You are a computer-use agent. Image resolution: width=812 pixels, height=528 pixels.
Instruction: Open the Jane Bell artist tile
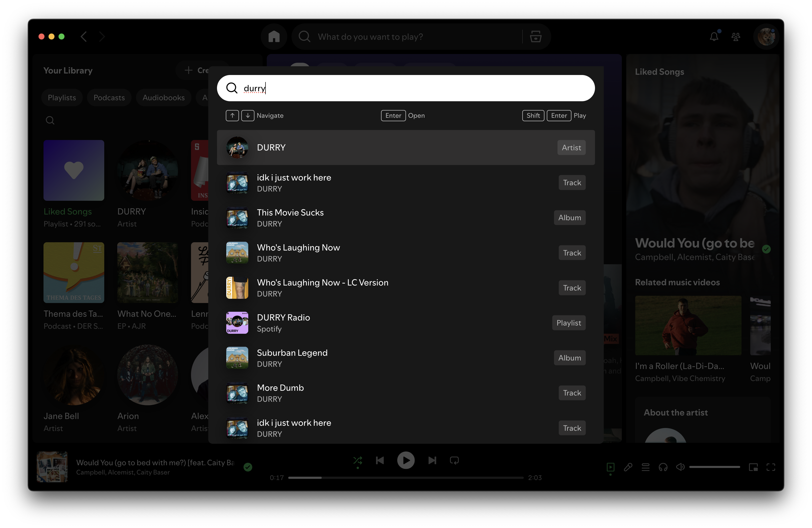coord(74,389)
